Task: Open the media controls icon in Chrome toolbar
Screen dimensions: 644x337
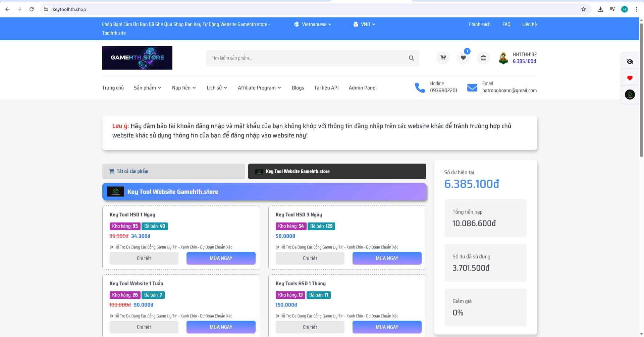Action: pos(612,9)
